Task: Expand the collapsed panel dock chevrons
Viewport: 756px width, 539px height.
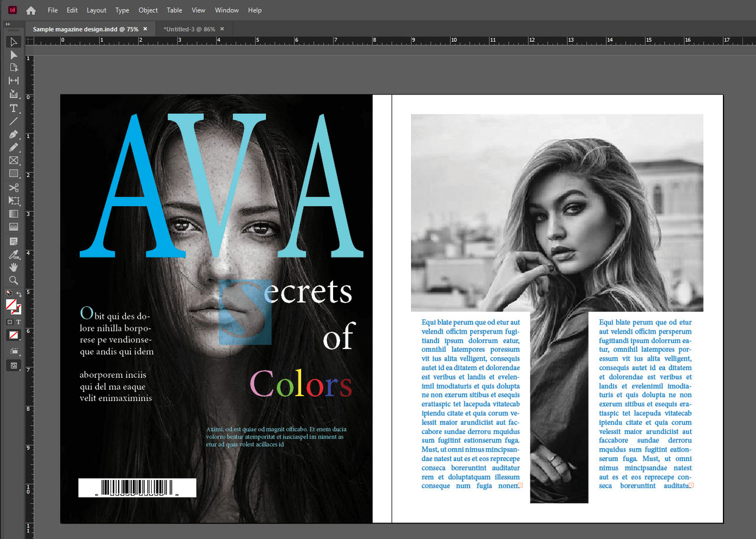Action: point(7,24)
